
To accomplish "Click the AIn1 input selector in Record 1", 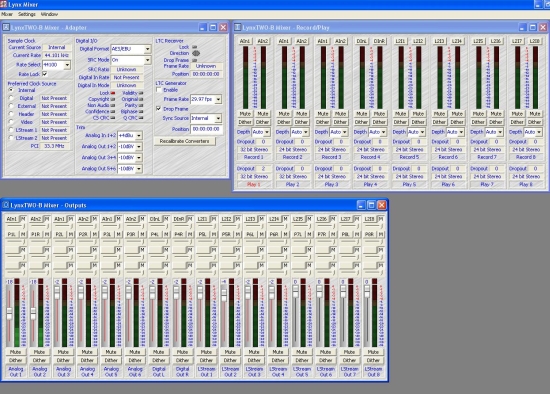I will tap(245, 41).
